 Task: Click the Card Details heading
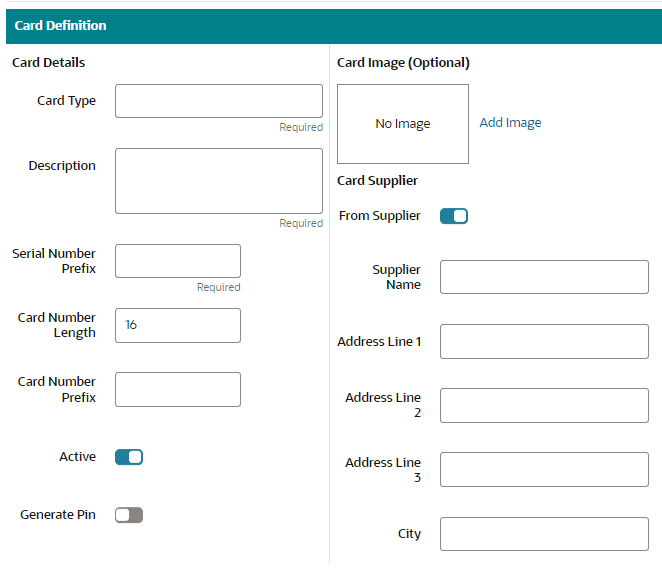(49, 62)
